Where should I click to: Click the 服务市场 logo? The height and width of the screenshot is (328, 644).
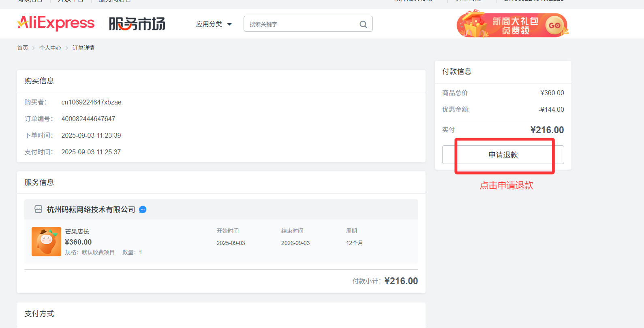click(137, 24)
